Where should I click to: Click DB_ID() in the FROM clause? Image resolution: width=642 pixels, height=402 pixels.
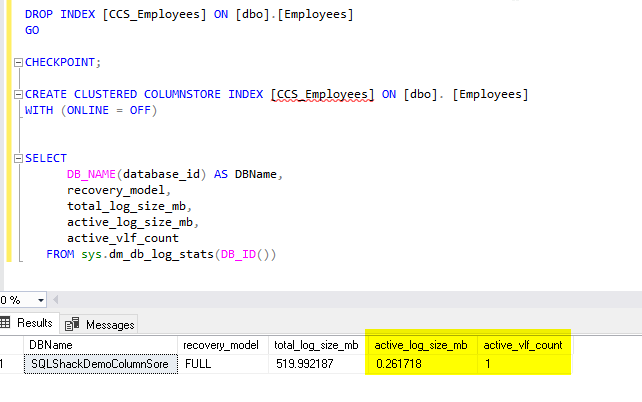[245, 255]
